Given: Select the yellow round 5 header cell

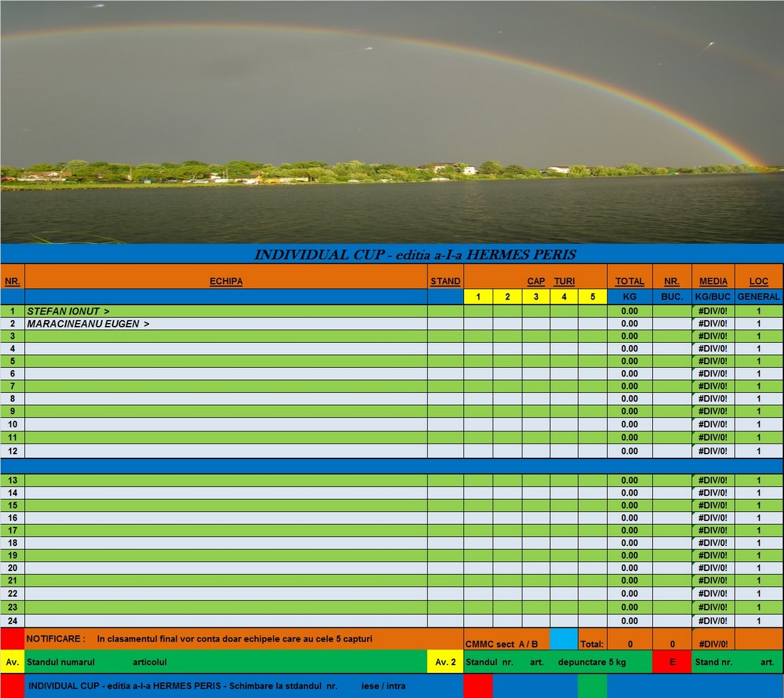Looking at the screenshot, I should pyautogui.click(x=592, y=297).
